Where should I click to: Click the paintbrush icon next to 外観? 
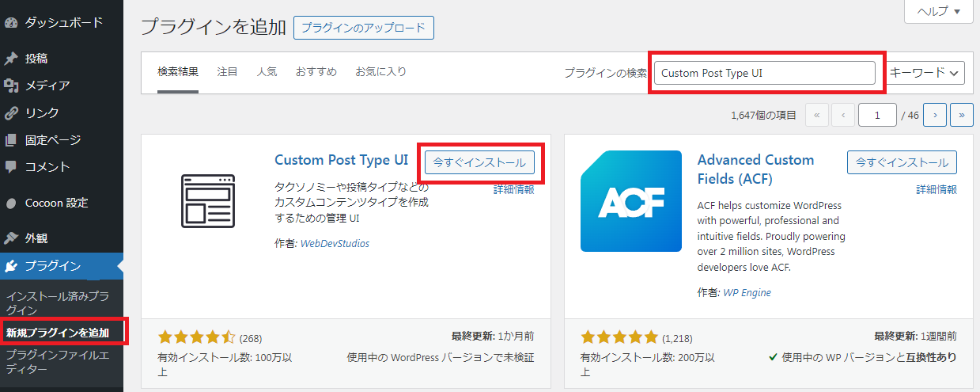tap(10, 238)
